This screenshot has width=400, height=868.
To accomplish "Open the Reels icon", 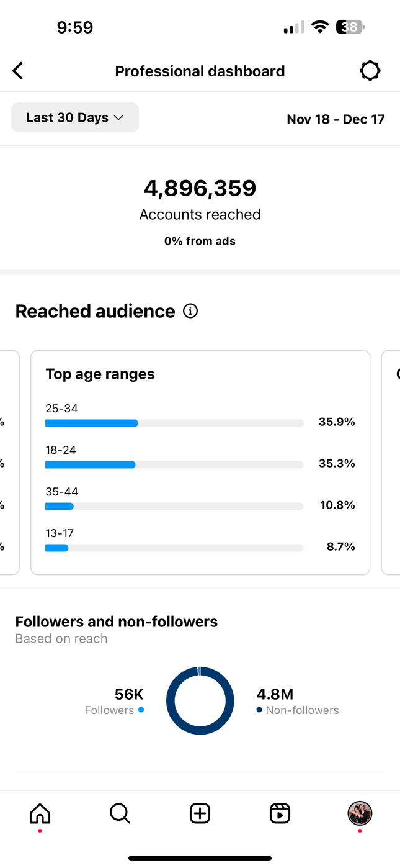I will pos(280,813).
